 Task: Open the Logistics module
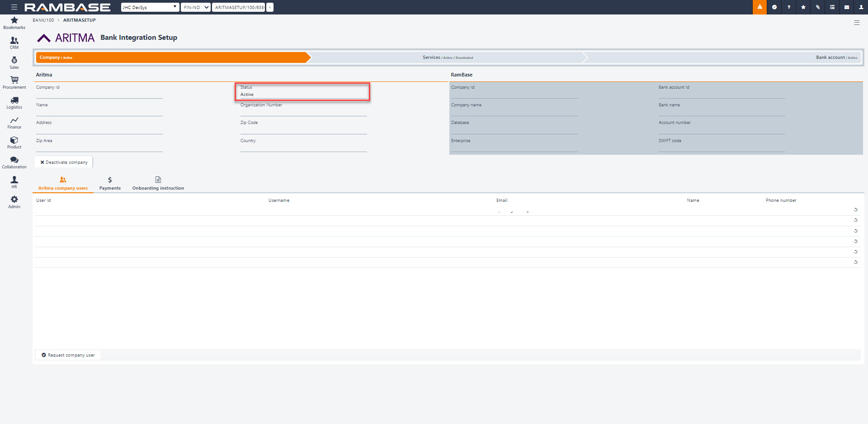click(x=14, y=103)
